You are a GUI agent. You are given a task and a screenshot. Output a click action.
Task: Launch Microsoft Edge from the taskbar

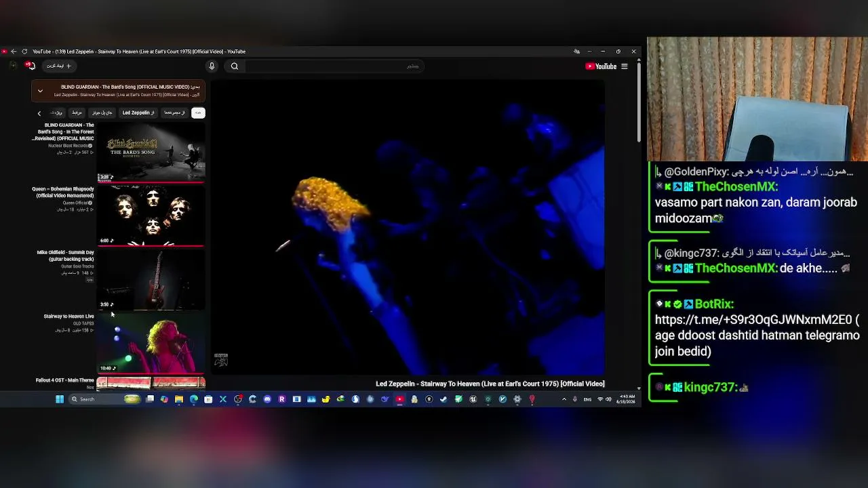pyautogui.click(x=194, y=399)
